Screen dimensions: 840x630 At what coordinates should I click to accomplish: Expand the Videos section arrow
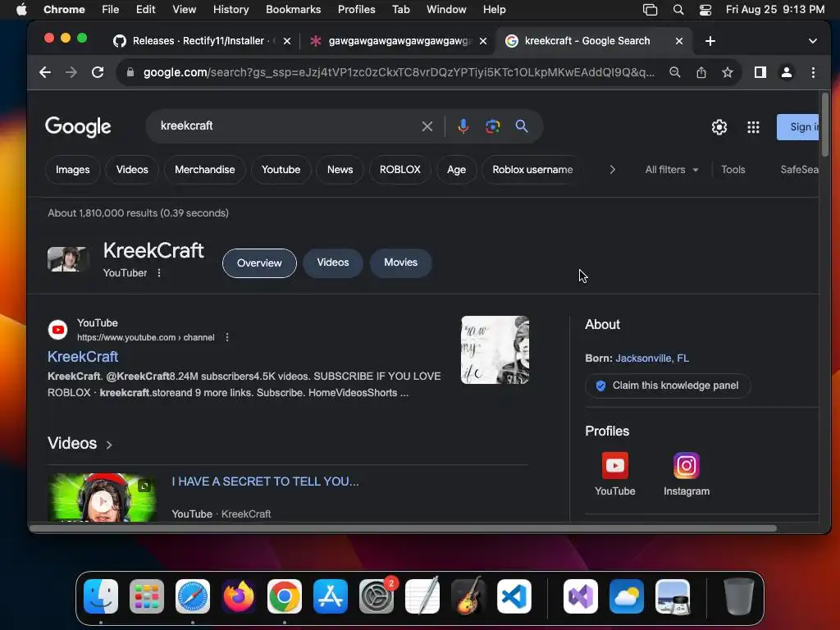coord(109,445)
